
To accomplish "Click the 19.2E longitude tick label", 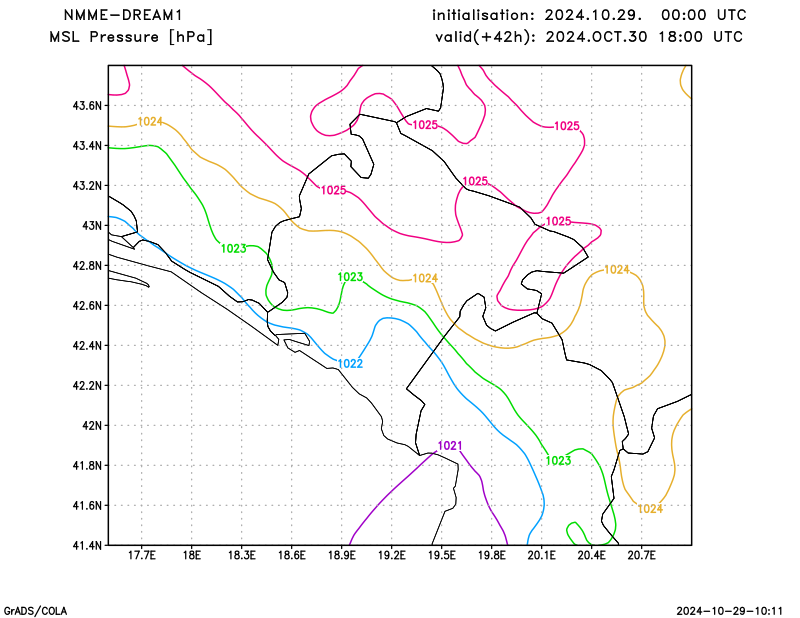I will tap(391, 555).
